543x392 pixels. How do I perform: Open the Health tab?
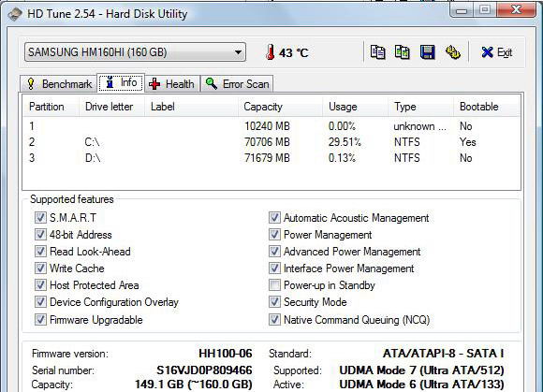tap(172, 83)
